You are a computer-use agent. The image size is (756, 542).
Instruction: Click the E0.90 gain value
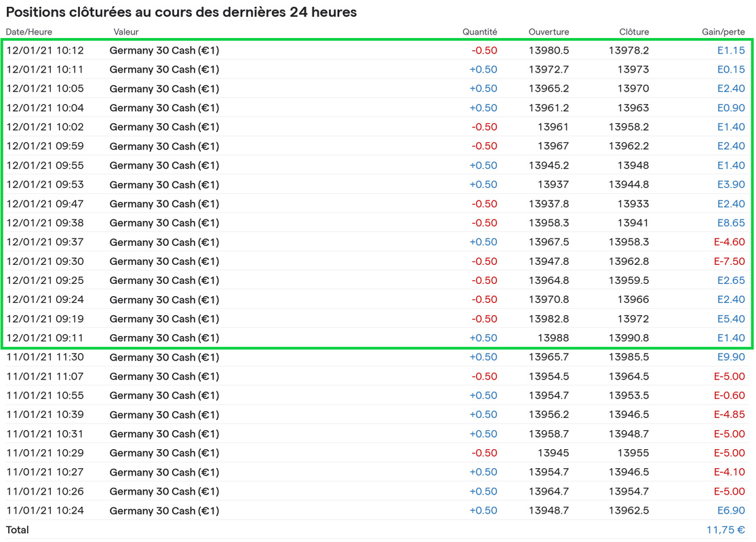click(731, 108)
